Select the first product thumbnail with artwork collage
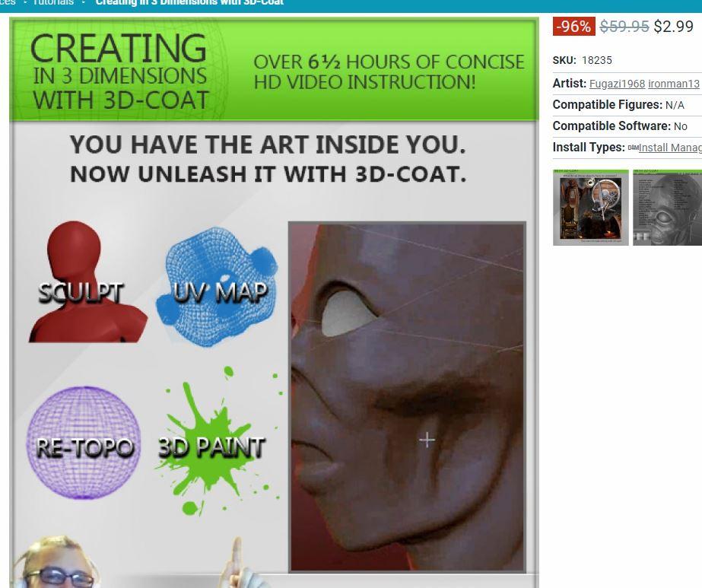 click(x=590, y=208)
